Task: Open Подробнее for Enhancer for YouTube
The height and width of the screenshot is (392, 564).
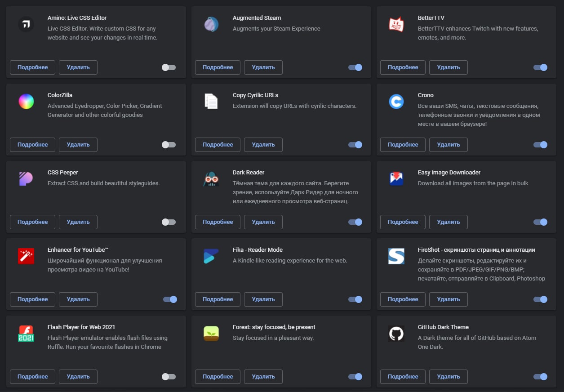Action: (32, 299)
